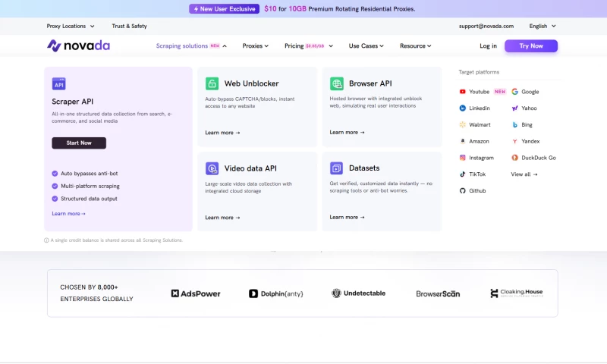The width and height of the screenshot is (607, 364).
Task: Expand the Proxies menu
Action: click(255, 45)
